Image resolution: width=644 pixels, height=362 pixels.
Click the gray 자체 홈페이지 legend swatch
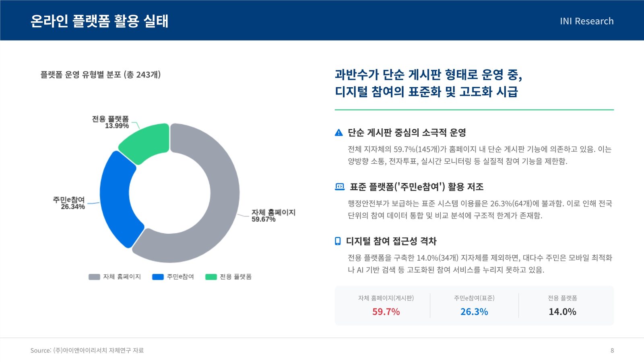click(x=94, y=277)
